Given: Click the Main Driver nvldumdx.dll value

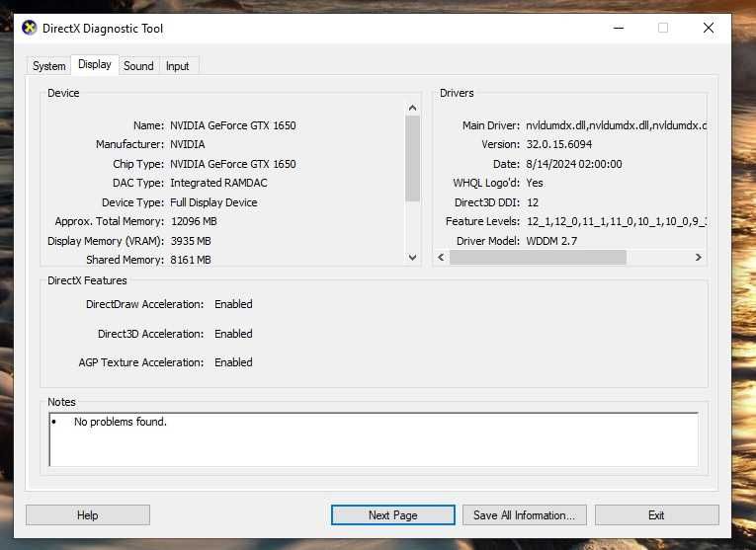Looking at the screenshot, I should coord(617,125).
